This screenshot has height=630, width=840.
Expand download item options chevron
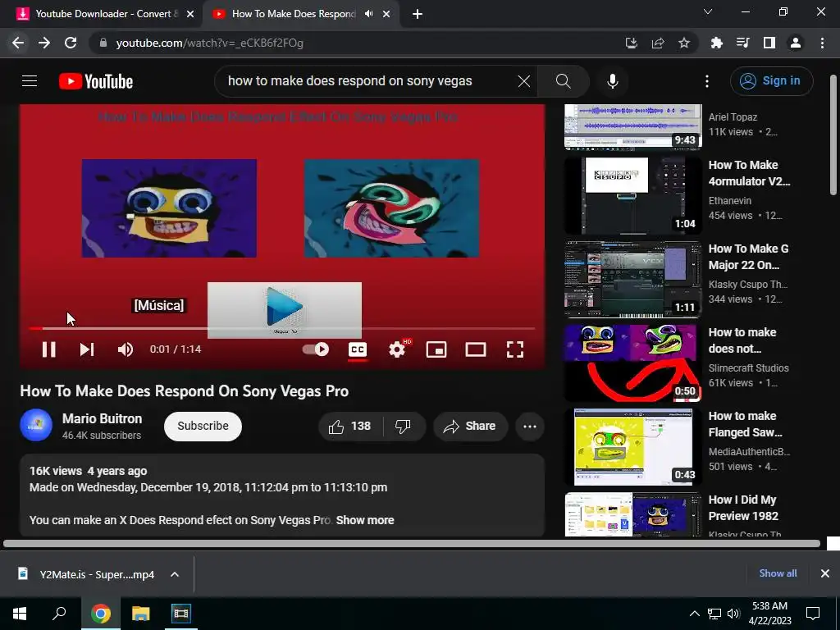pos(175,574)
